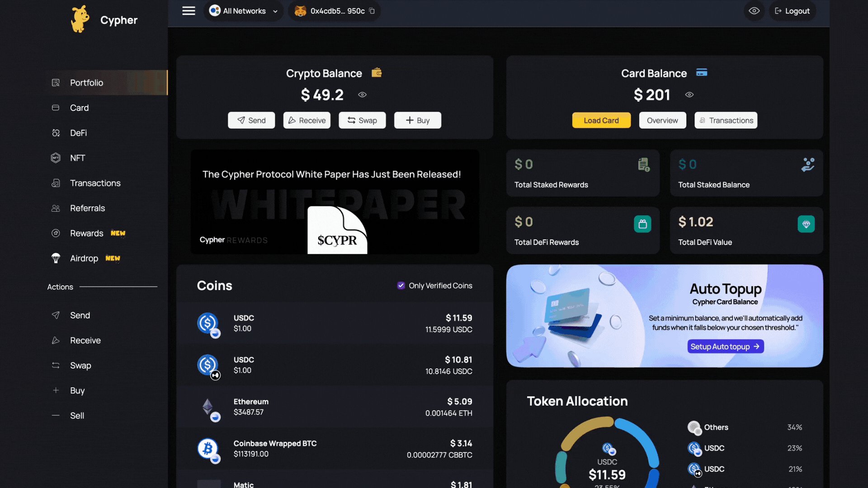Viewport: 868px width, 488px height.
Task: Open the hamburger menu icon
Action: pyautogui.click(x=189, y=11)
